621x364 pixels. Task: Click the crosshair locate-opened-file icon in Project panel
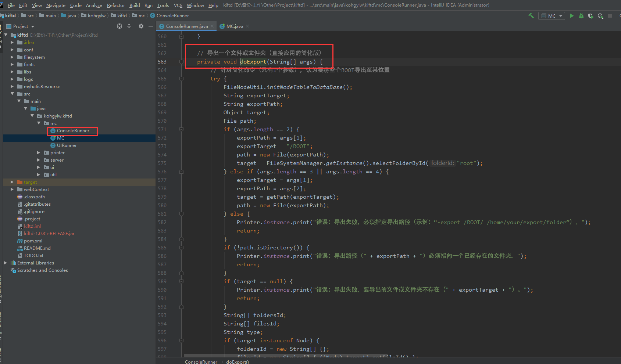click(x=119, y=26)
